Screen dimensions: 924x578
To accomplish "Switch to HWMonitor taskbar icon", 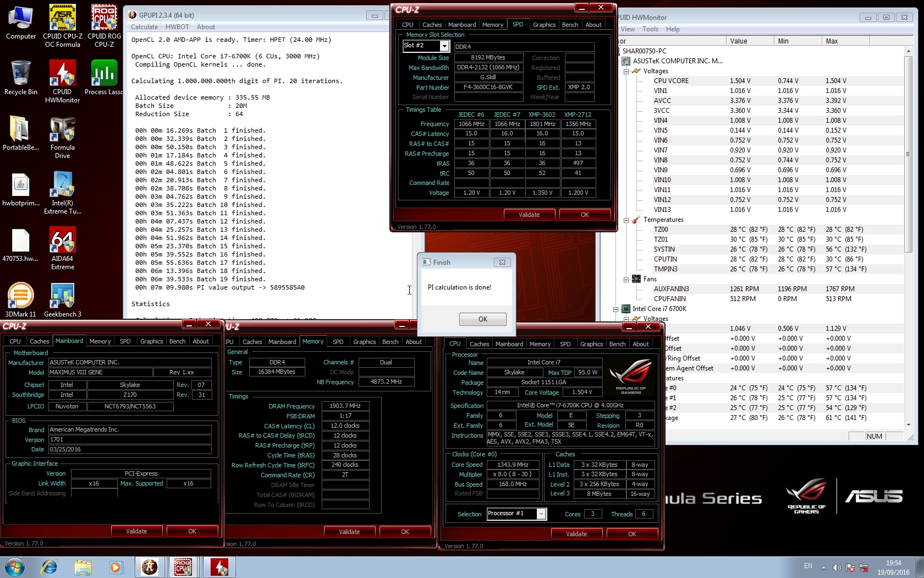I will point(219,567).
